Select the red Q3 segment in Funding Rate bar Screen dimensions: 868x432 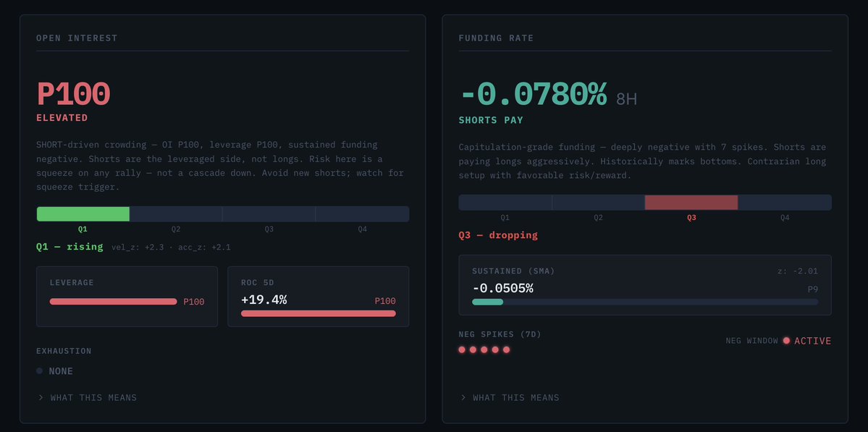pos(691,203)
